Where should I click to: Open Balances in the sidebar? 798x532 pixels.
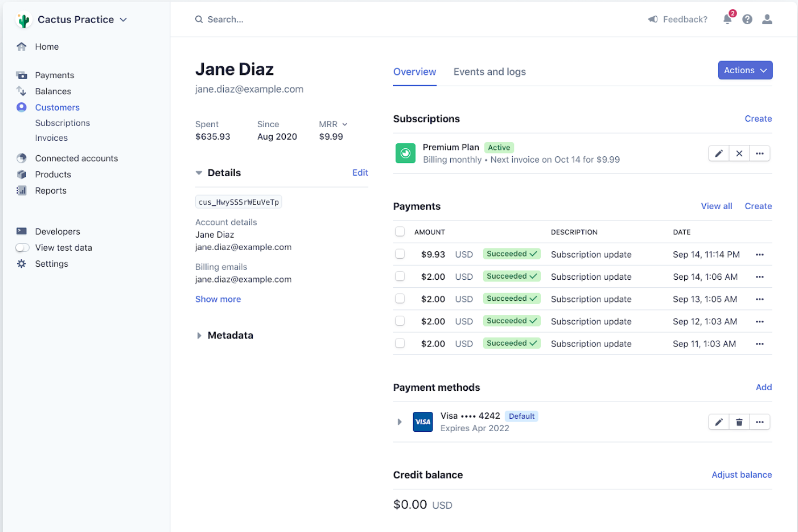(x=53, y=91)
